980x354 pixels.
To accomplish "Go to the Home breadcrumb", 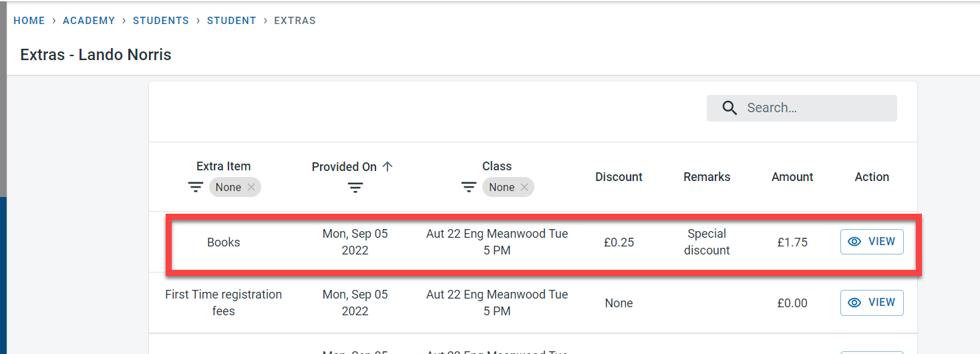I will coord(29,21).
